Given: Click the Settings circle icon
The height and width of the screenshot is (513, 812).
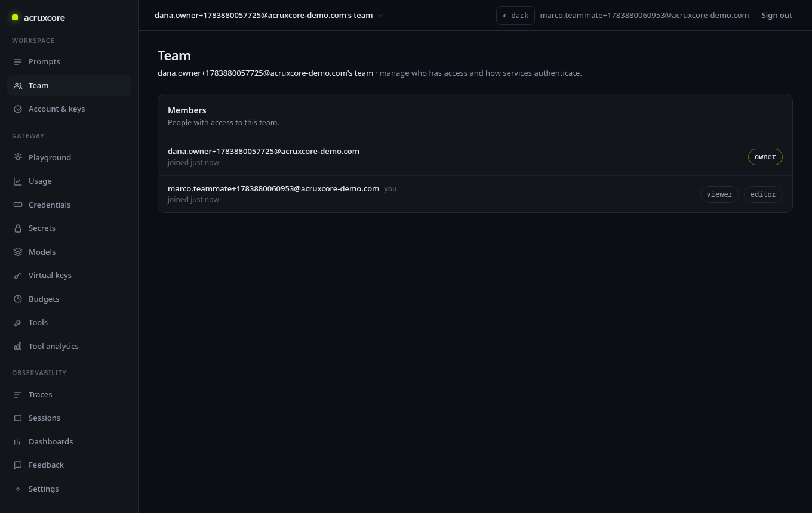Looking at the screenshot, I should tap(18, 489).
